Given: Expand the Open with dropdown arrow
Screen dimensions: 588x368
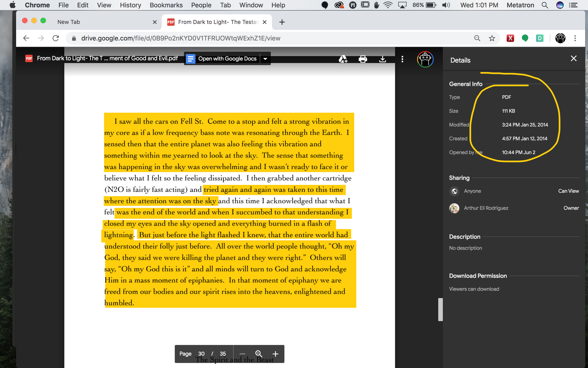Looking at the screenshot, I should (265, 59).
